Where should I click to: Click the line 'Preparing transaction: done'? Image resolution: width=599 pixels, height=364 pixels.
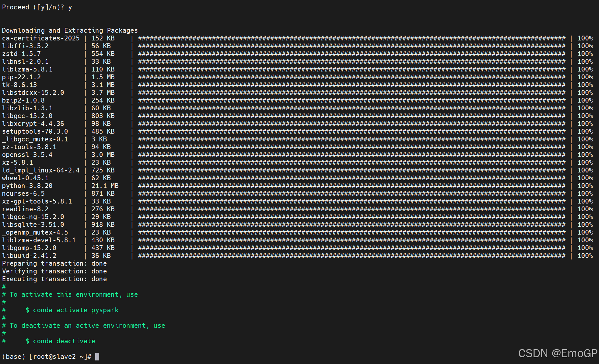[54, 263]
